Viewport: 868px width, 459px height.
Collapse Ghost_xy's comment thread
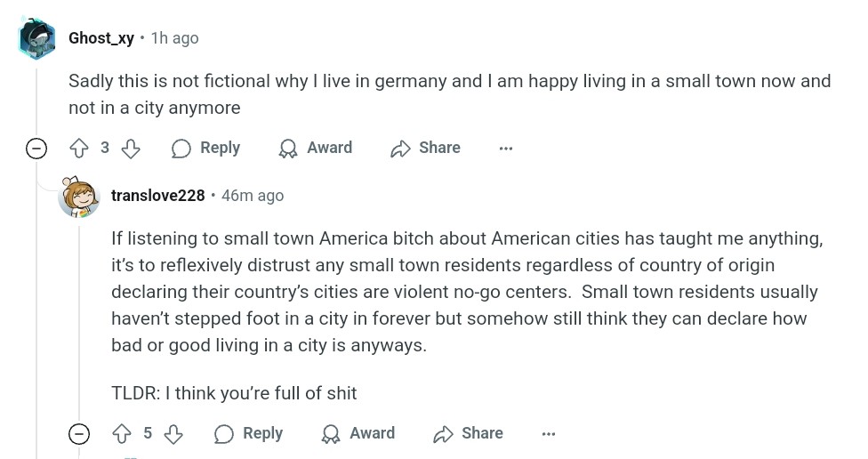tap(36, 149)
